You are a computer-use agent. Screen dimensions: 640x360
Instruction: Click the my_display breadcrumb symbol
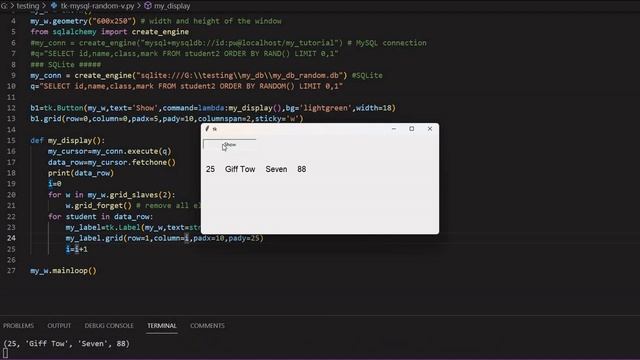coord(172,6)
